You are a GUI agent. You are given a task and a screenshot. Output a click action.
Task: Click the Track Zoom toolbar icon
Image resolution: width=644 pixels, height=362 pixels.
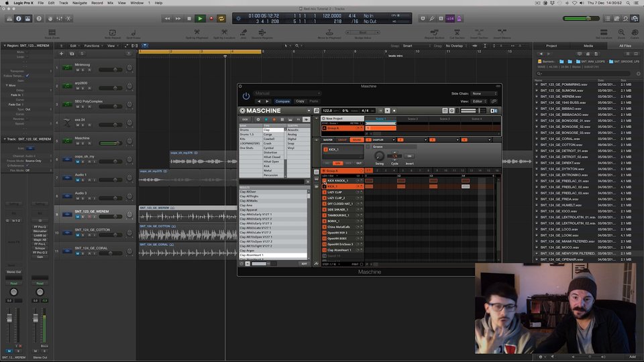coord(52,34)
